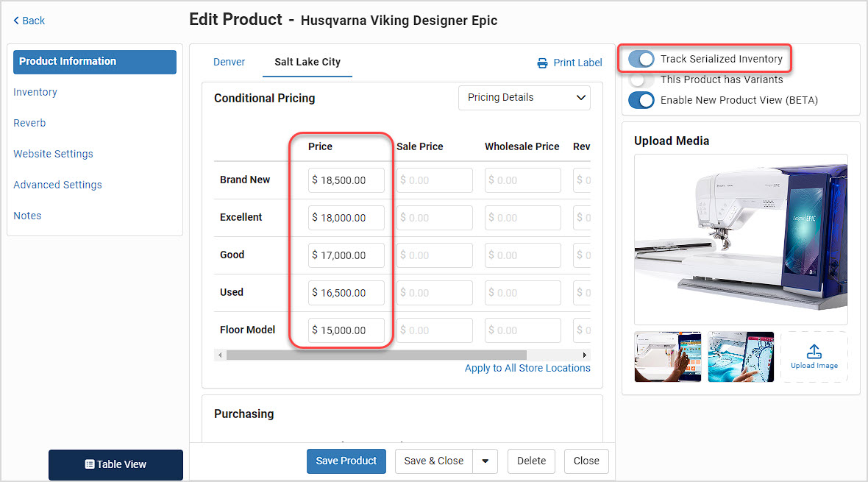The image size is (868, 482).
Task: Open Notes in sidebar
Action: 28,216
